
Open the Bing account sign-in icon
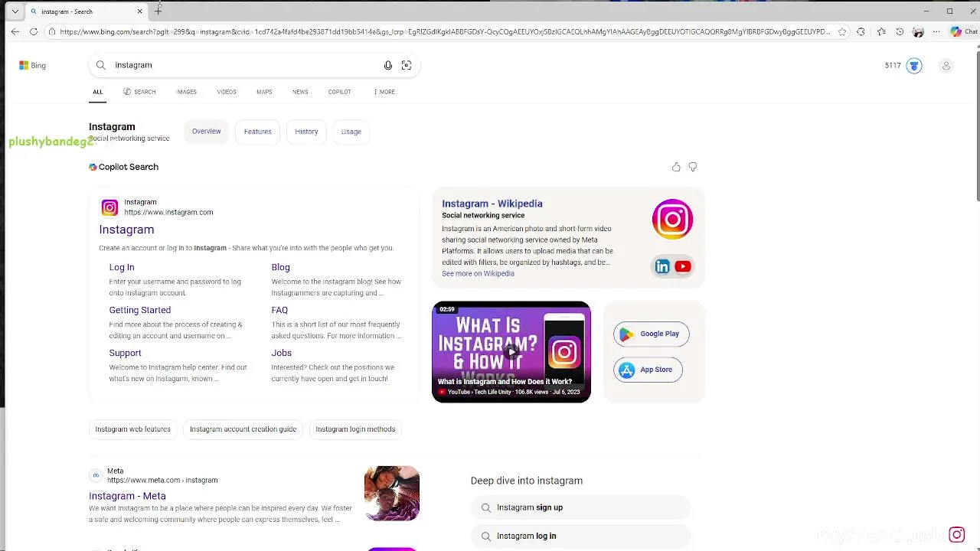946,66
